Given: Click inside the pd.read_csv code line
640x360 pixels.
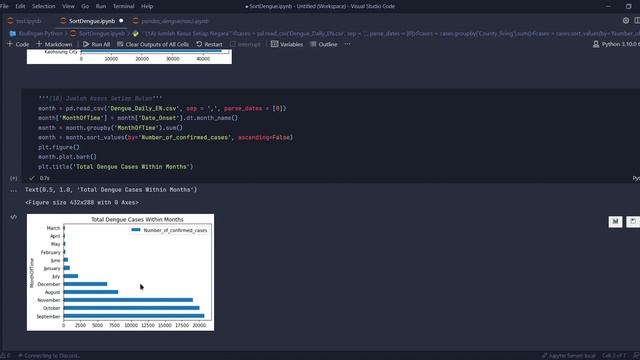Looking at the screenshot, I should (162, 109).
